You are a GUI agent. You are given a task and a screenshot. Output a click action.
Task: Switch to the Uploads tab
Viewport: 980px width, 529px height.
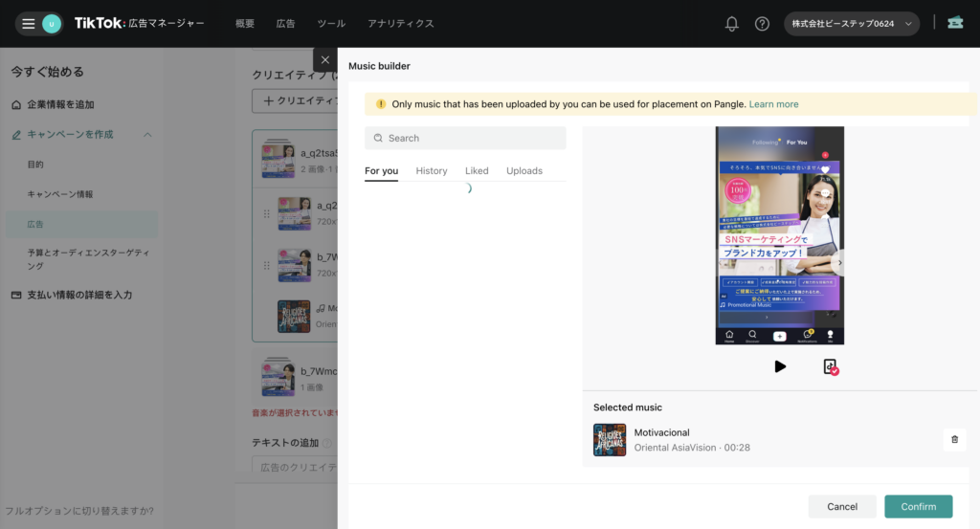pos(524,170)
